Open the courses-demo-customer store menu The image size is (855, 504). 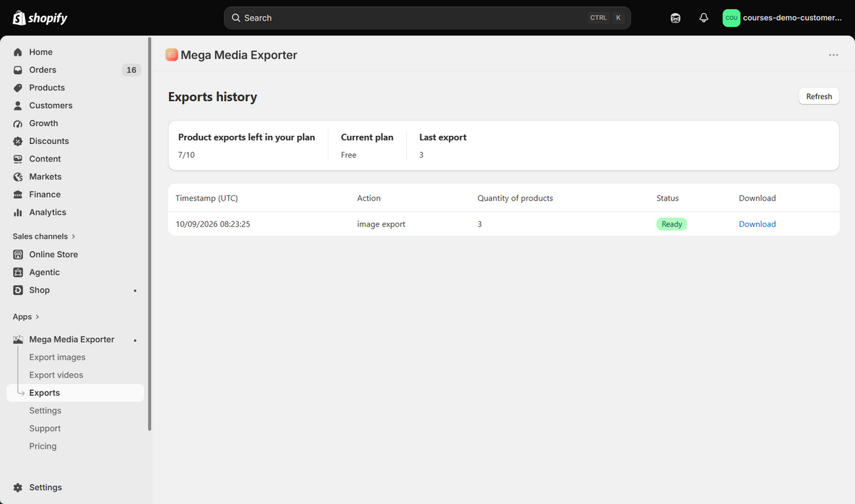click(784, 18)
